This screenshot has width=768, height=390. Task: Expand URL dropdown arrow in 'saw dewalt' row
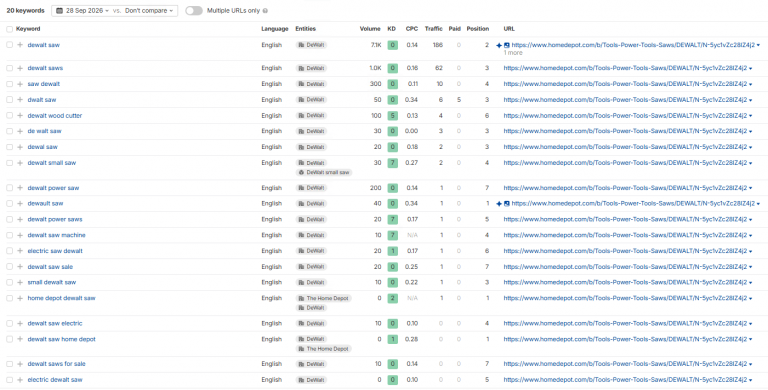750,84
